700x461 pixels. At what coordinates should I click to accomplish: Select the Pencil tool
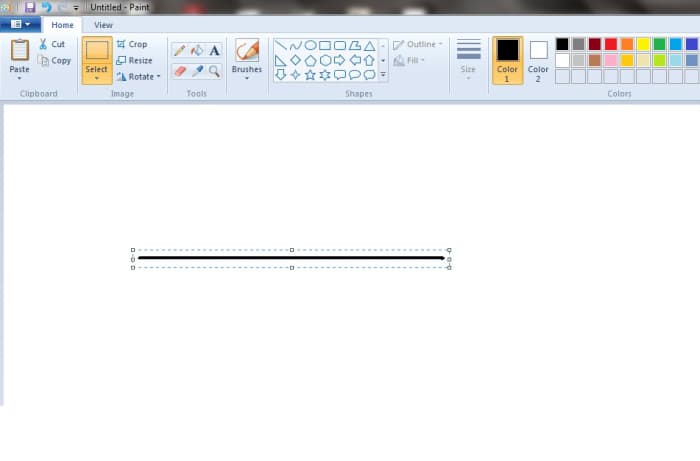[x=179, y=51]
